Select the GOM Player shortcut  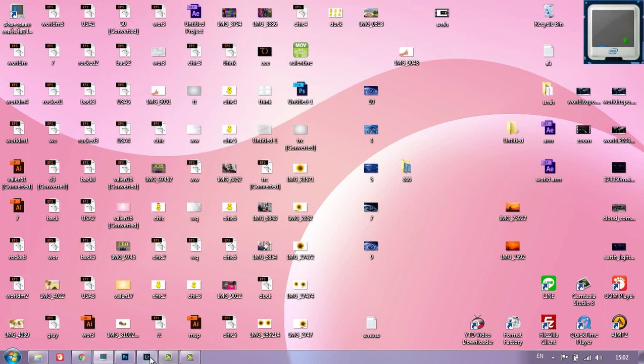619,287
